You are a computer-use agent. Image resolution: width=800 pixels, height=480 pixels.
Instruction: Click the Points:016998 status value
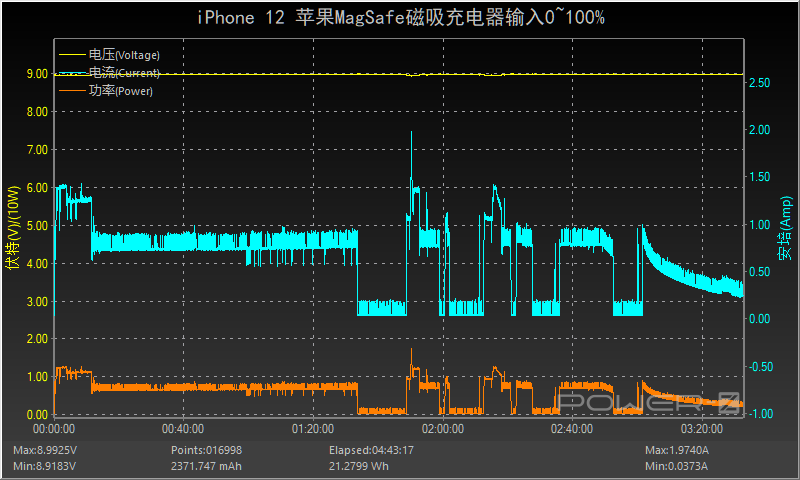[x=206, y=450]
